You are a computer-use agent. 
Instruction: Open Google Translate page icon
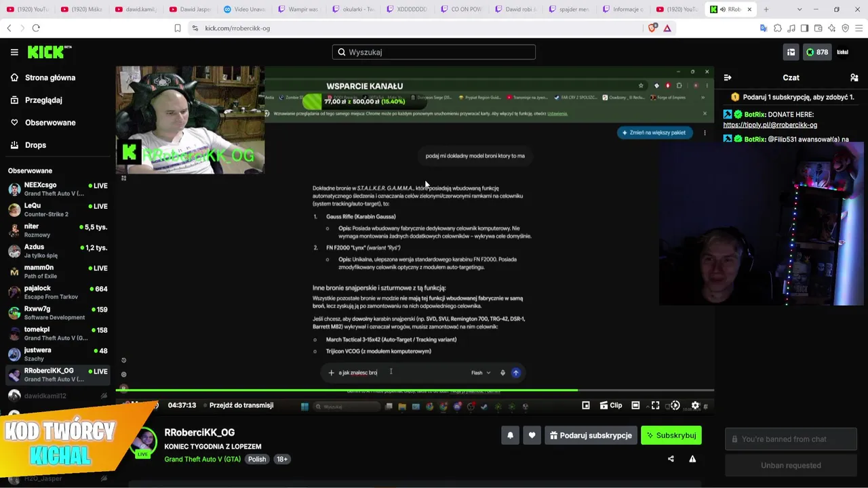point(764,28)
